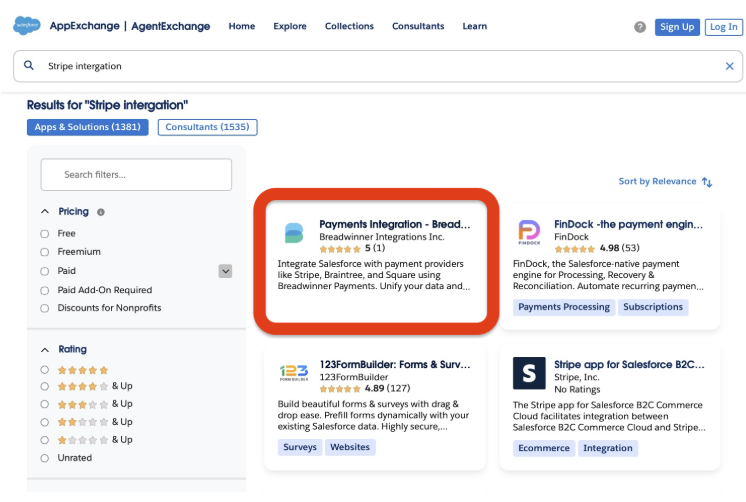Select the five-star rating filter
The image size is (746, 502).
click(x=45, y=370)
